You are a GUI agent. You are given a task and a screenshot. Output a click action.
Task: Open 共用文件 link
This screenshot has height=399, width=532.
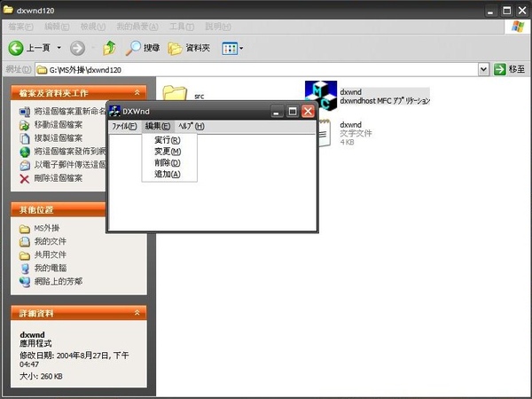pyautogui.click(x=51, y=254)
